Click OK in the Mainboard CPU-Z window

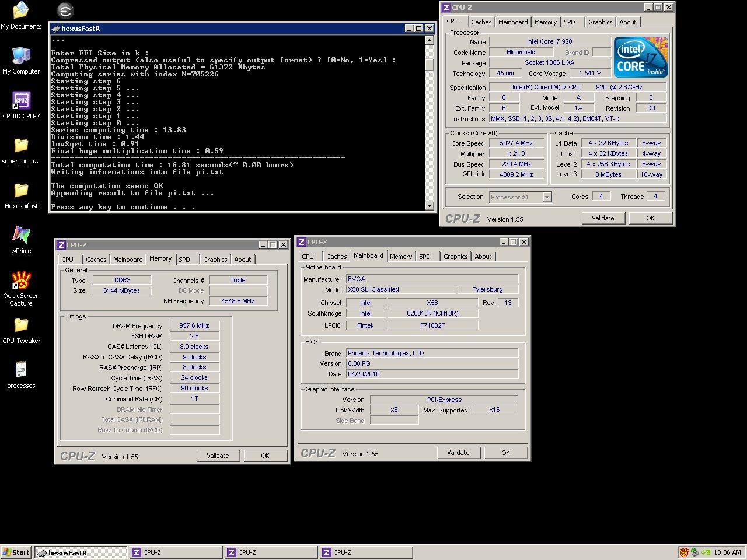pos(505,453)
